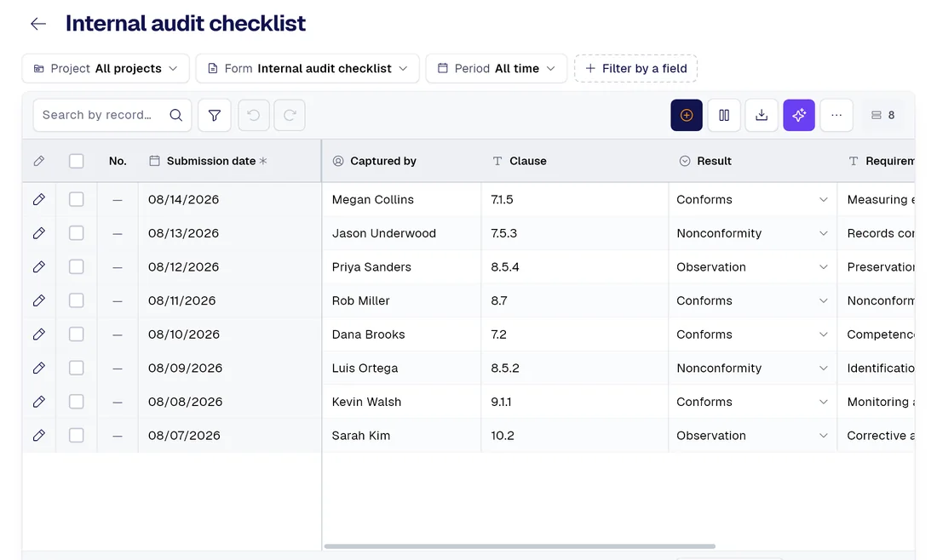This screenshot has width=937, height=560.
Task: Expand Result dropdown for Kevin Walsh
Action: 824,402
